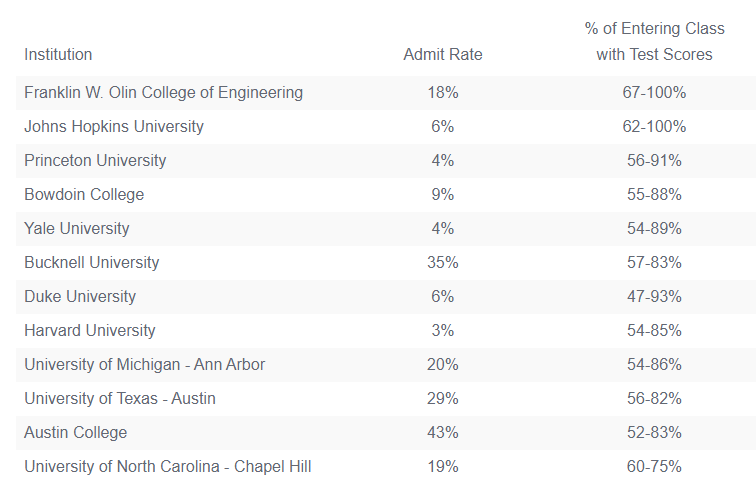Image resolution: width=756 pixels, height=493 pixels.
Task: Click the 67-100% test score cell
Action: pos(654,93)
